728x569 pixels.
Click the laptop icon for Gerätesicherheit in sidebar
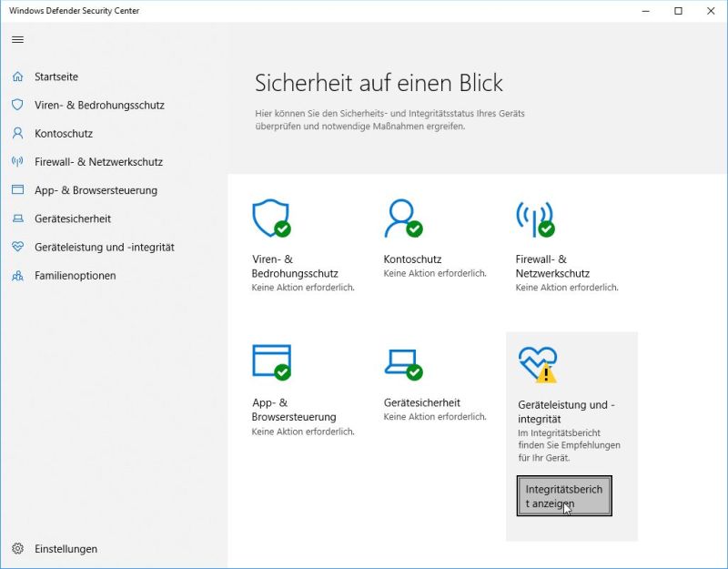(17, 218)
